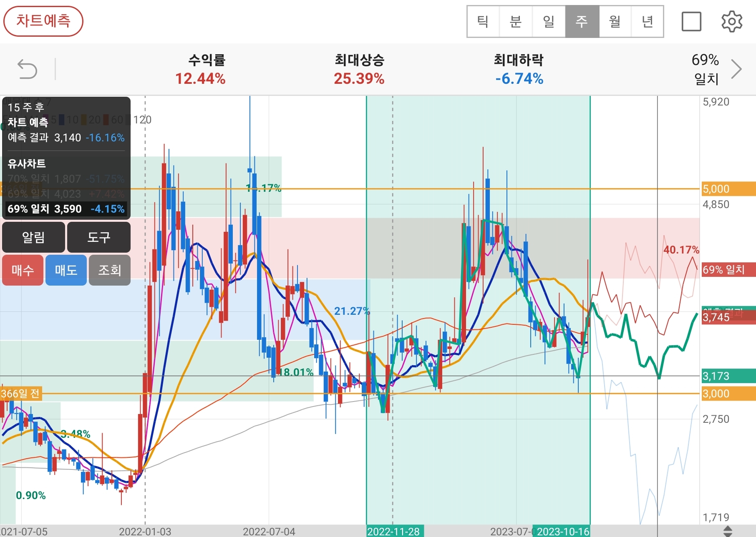Tap the 2022-07-04 date axis label

pos(269,532)
